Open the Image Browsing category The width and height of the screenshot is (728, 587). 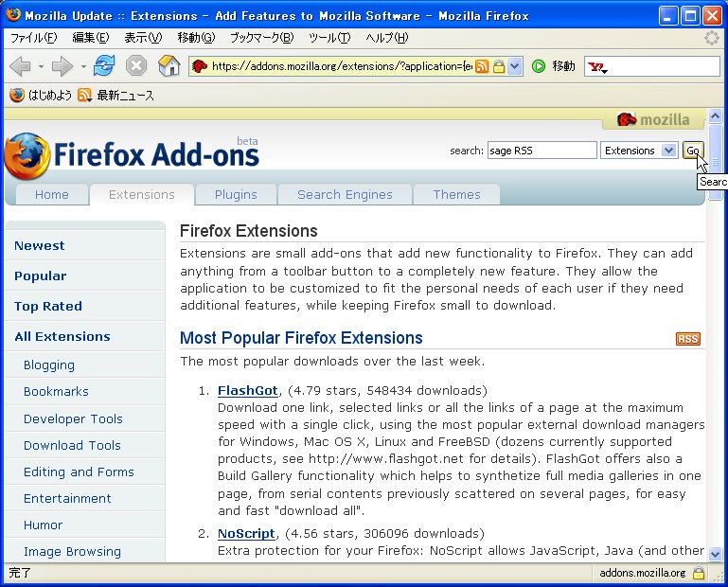pos(72,552)
